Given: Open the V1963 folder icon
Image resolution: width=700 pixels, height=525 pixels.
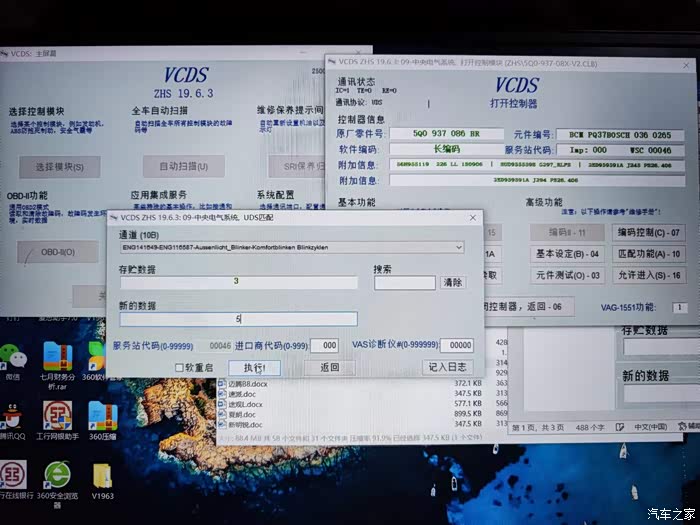Looking at the screenshot, I should [103, 476].
